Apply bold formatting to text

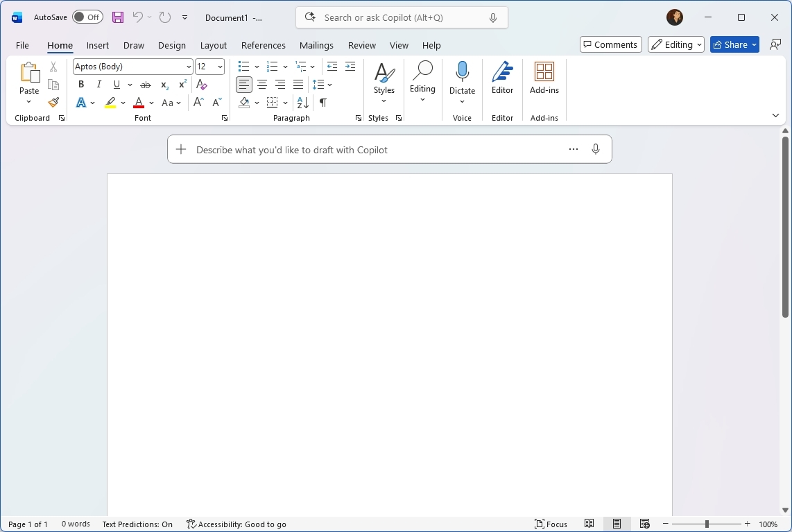(81, 84)
